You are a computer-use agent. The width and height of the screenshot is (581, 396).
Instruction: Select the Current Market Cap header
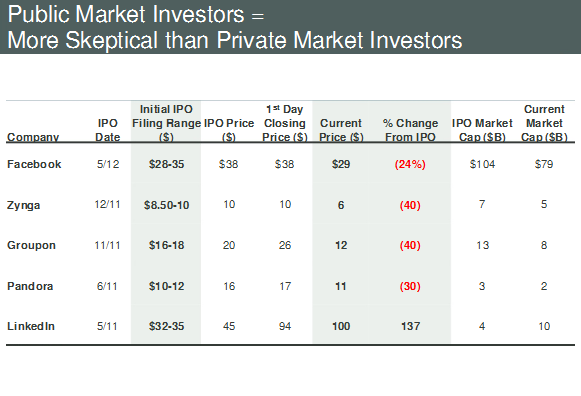coord(544,123)
